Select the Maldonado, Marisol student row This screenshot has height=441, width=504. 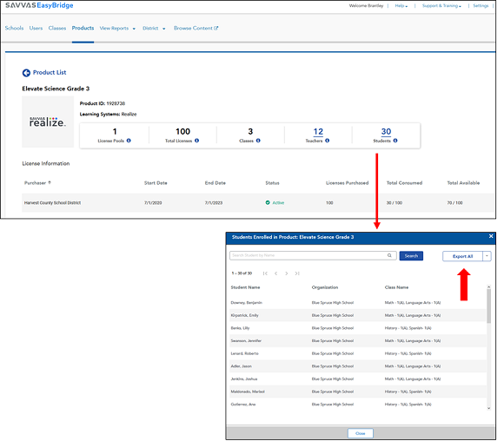click(357, 392)
